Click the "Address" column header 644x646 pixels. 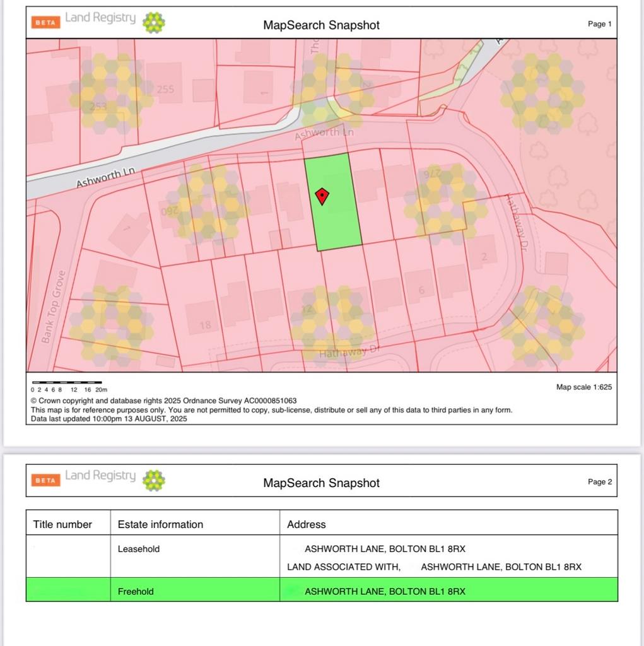pos(306,524)
